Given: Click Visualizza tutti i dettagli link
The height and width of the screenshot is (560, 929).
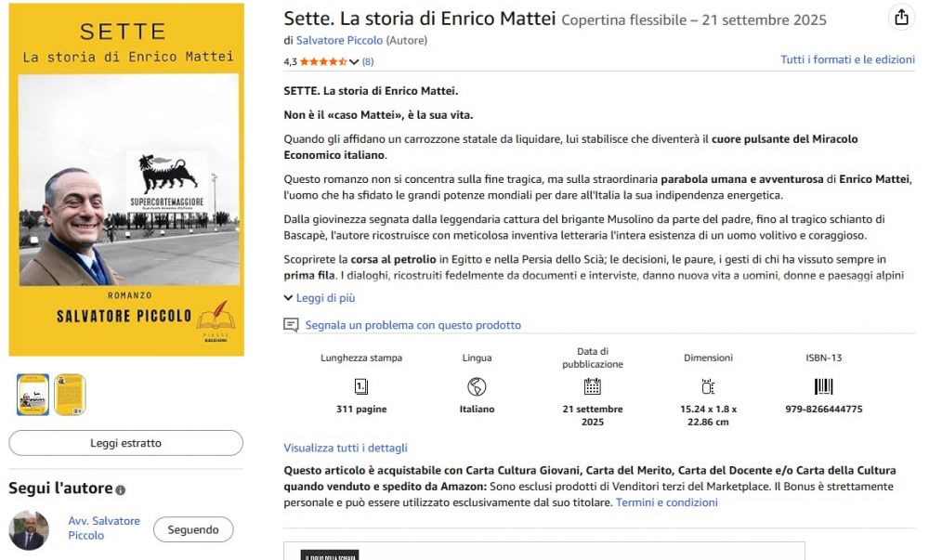Looking at the screenshot, I should tap(346, 448).
